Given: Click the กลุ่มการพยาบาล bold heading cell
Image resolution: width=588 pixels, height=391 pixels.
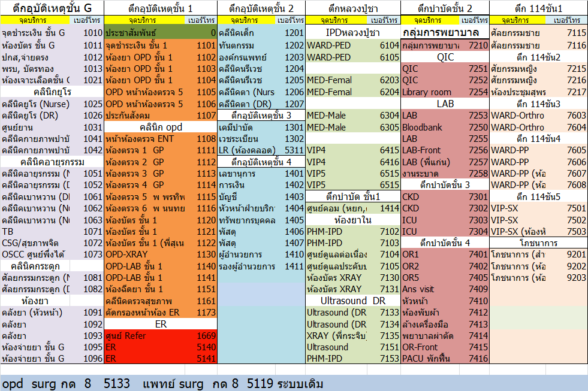Looking at the screenshot, I should point(438,32).
